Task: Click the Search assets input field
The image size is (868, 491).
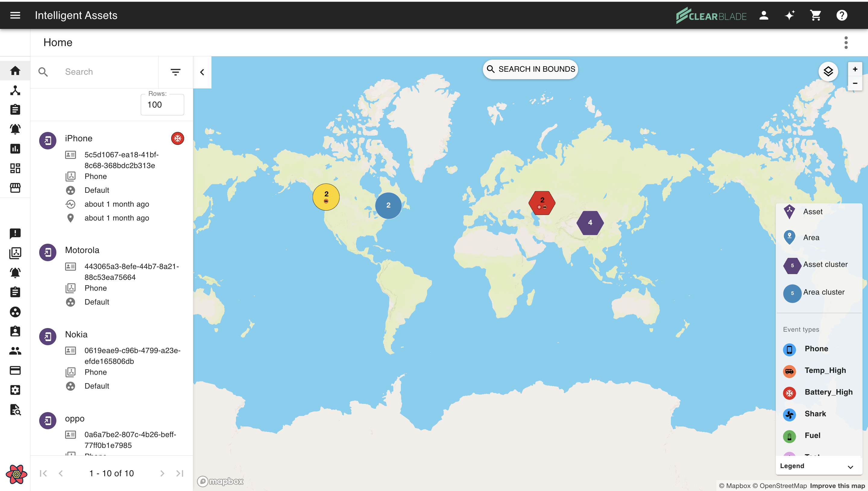Action: pyautogui.click(x=108, y=72)
